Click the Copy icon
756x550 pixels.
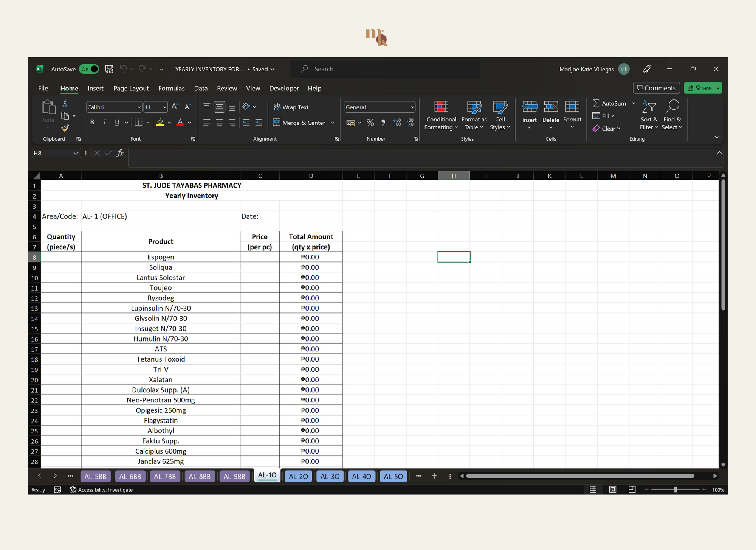click(65, 116)
